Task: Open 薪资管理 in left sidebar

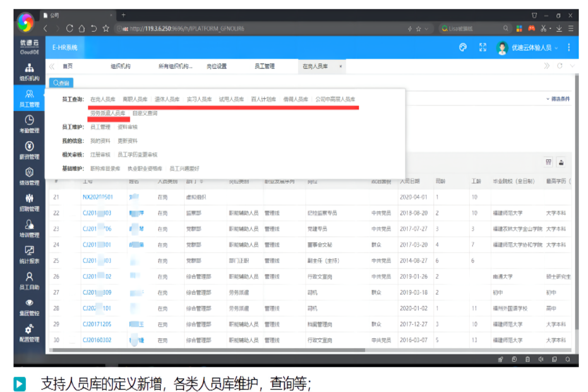Action: point(29,150)
